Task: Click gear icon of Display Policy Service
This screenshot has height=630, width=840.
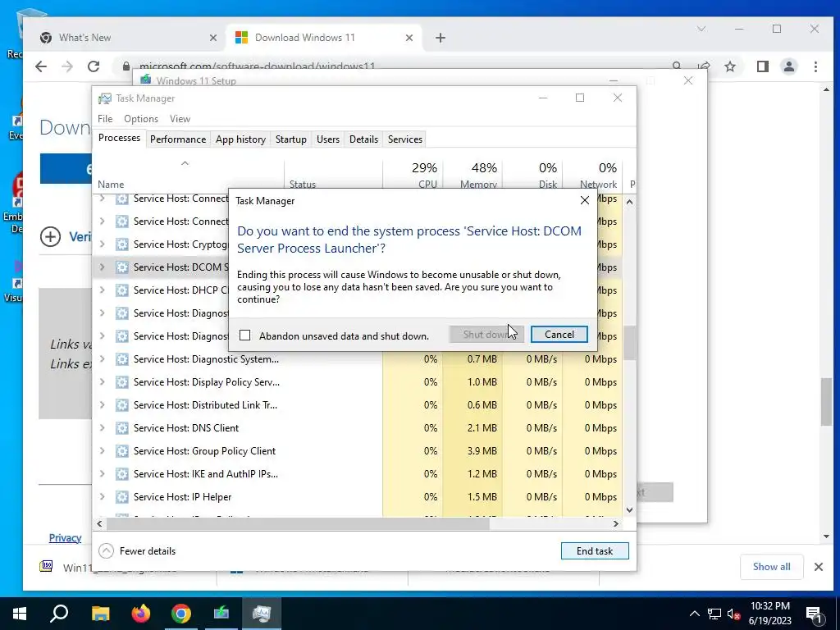Action: point(122,382)
